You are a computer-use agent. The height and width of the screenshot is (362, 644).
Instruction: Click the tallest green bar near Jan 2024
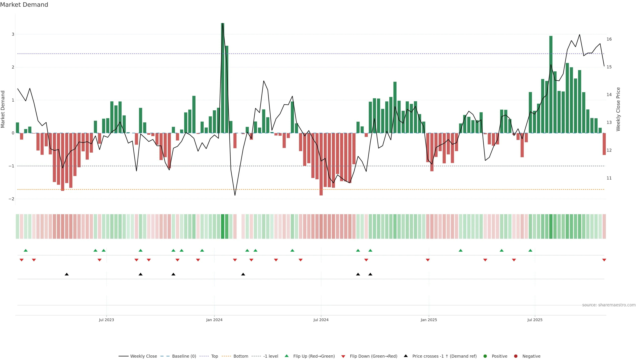[x=223, y=75]
